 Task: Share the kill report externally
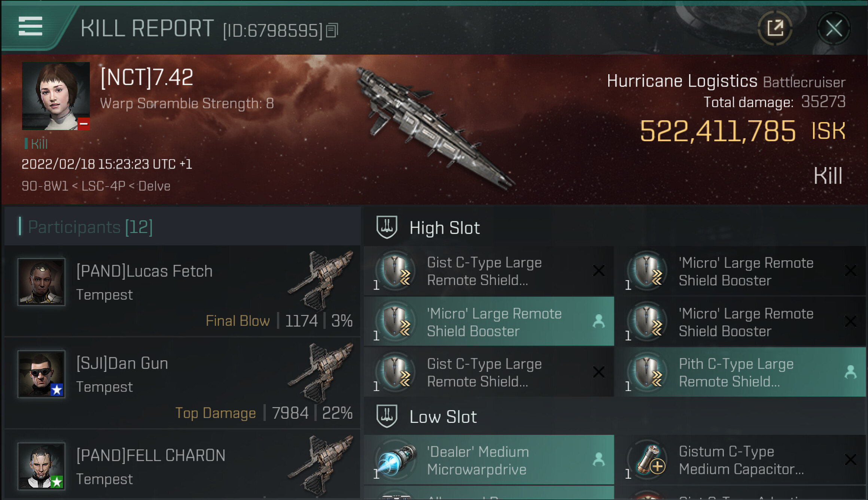click(x=775, y=28)
